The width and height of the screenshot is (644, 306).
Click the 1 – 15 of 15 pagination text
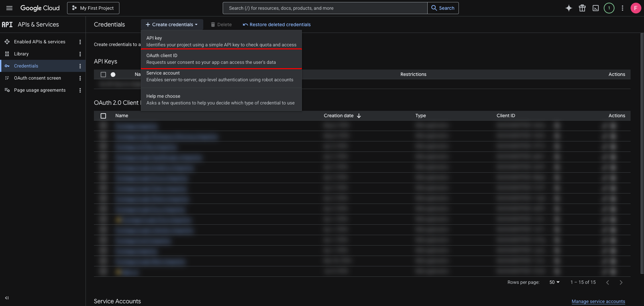click(583, 282)
